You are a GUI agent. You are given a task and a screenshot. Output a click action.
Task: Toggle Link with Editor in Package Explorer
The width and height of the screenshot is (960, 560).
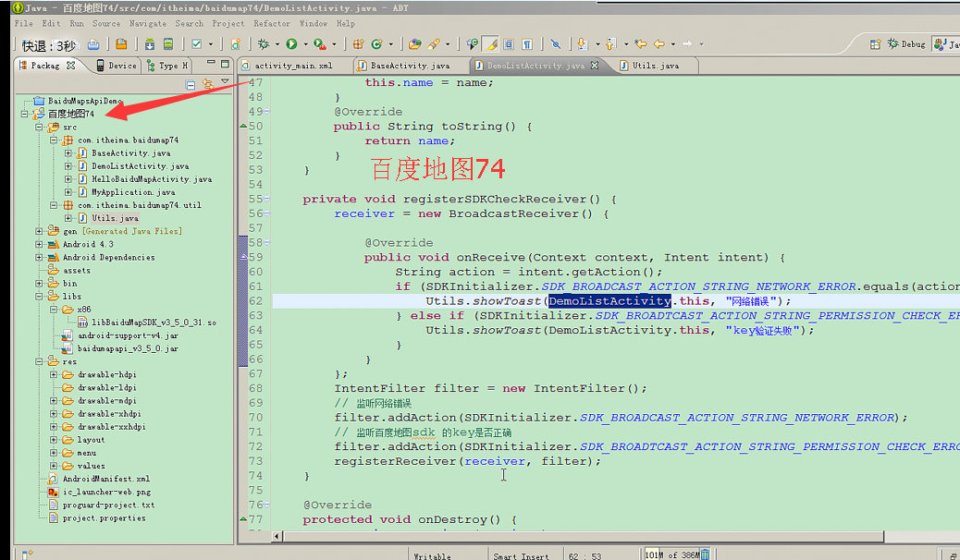coord(208,84)
